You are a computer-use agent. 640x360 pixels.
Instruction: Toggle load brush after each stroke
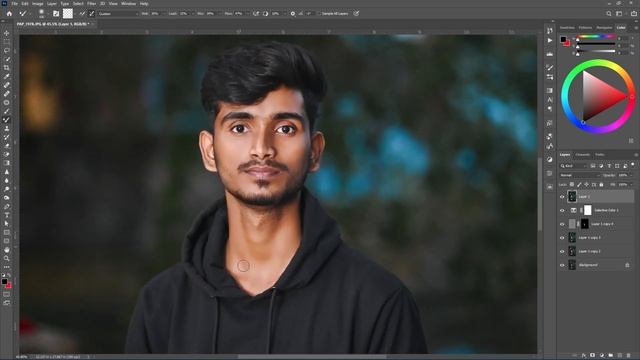[x=82, y=13]
